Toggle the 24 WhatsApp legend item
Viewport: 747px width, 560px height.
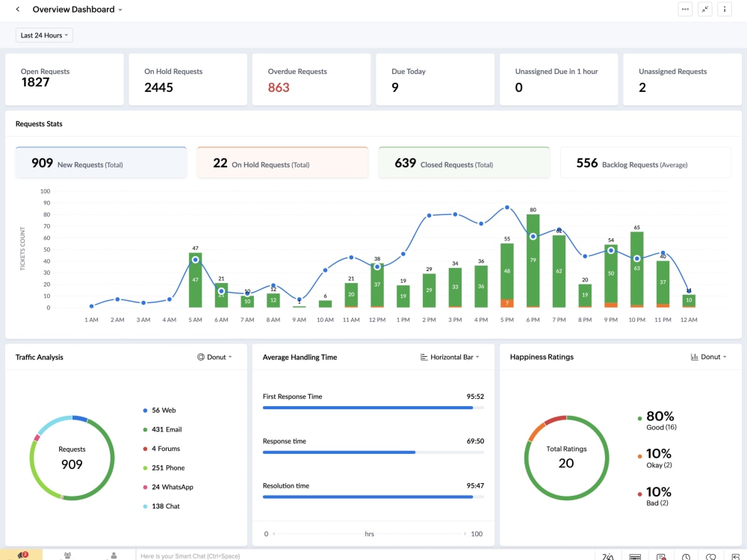pyautogui.click(x=167, y=487)
